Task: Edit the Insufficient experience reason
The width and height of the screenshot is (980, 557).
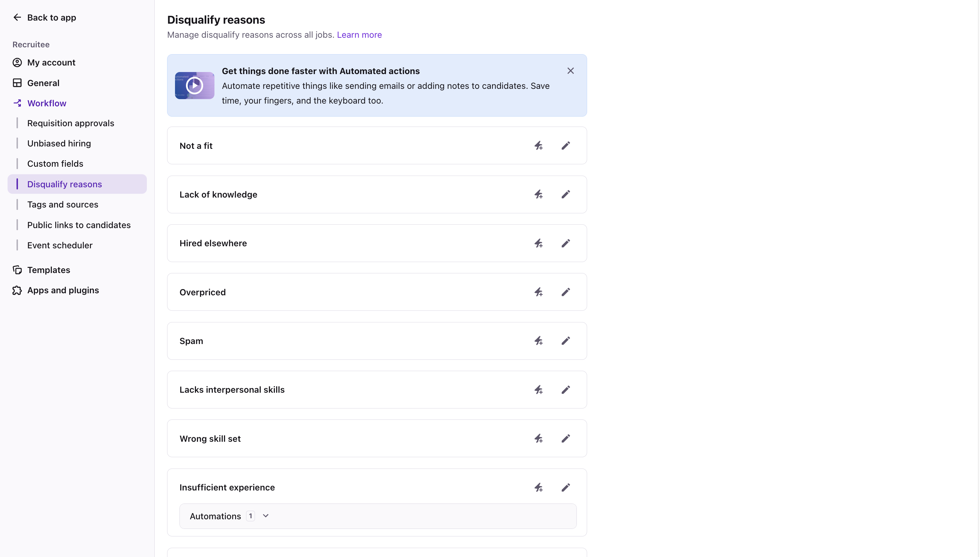Action: tap(565, 487)
